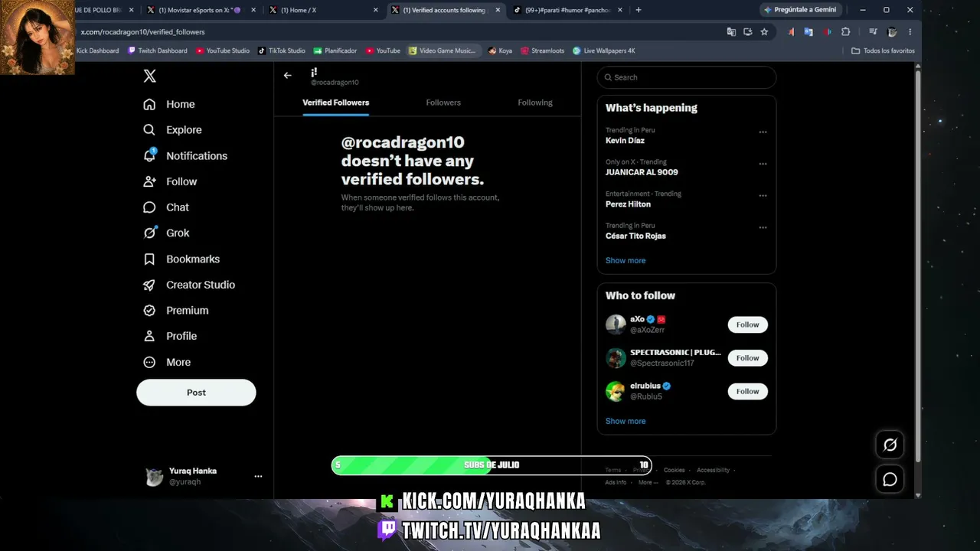This screenshot has height=551, width=980.
Task: Open a new browser tab
Action: coord(639,10)
